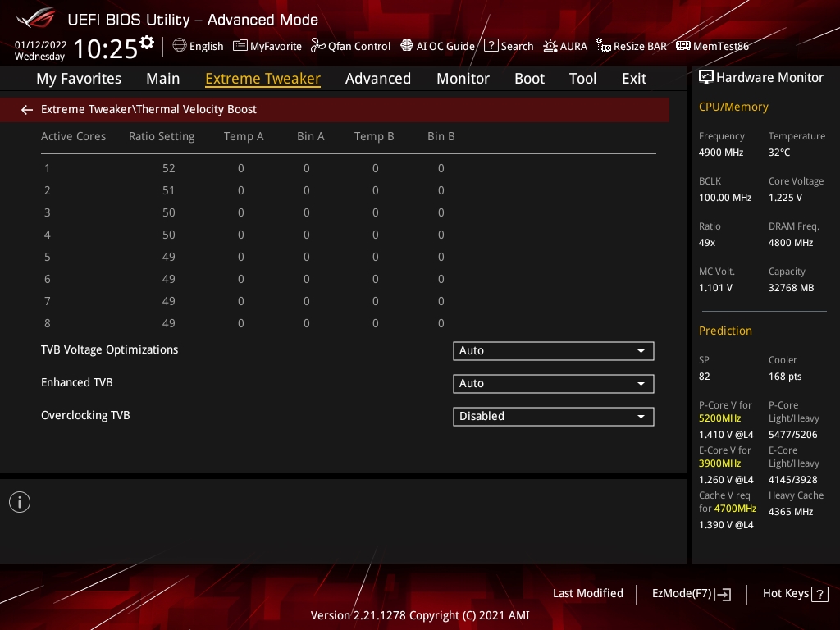Open the Search tool

509,46
